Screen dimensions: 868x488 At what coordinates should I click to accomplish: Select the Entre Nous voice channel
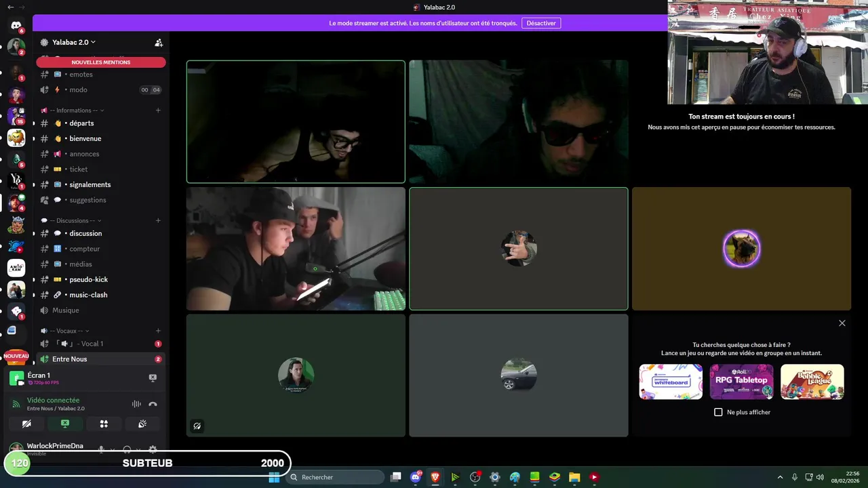click(101, 359)
